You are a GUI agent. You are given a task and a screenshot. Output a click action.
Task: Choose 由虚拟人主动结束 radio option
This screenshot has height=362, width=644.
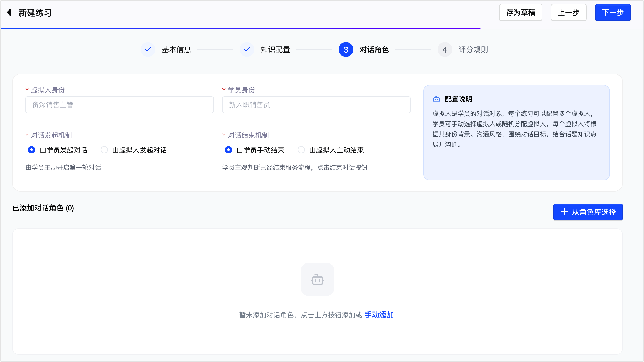point(301,150)
